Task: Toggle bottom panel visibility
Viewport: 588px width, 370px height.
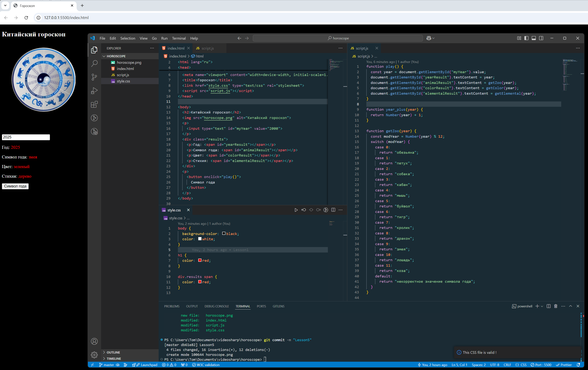Action: point(534,38)
